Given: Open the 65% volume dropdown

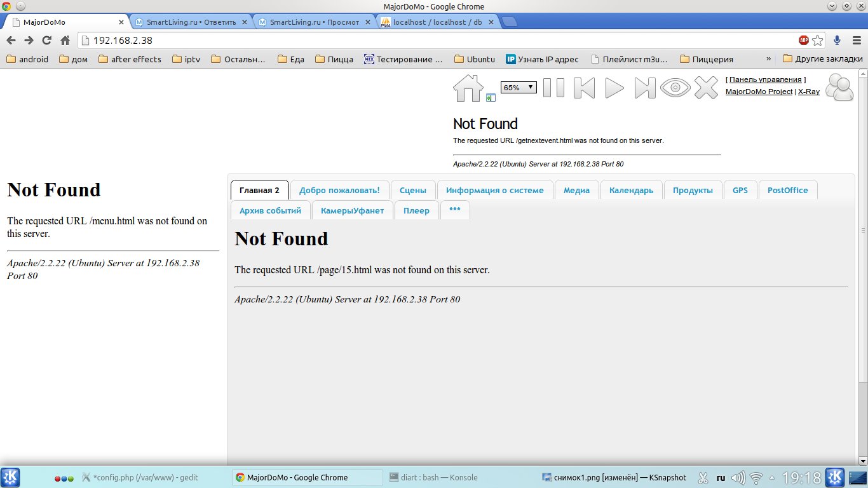Looking at the screenshot, I should (x=519, y=88).
